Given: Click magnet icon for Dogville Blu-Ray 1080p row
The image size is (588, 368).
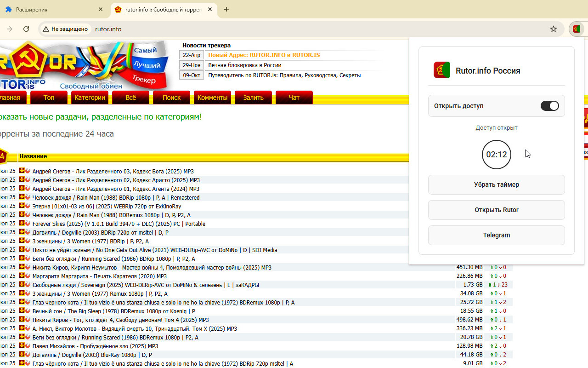Looking at the screenshot, I should 28,354.
